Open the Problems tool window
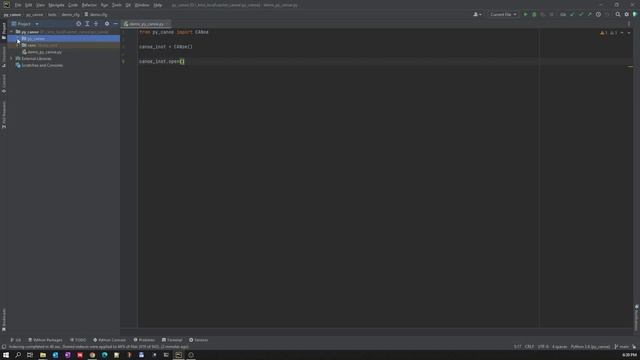 [144, 340]
